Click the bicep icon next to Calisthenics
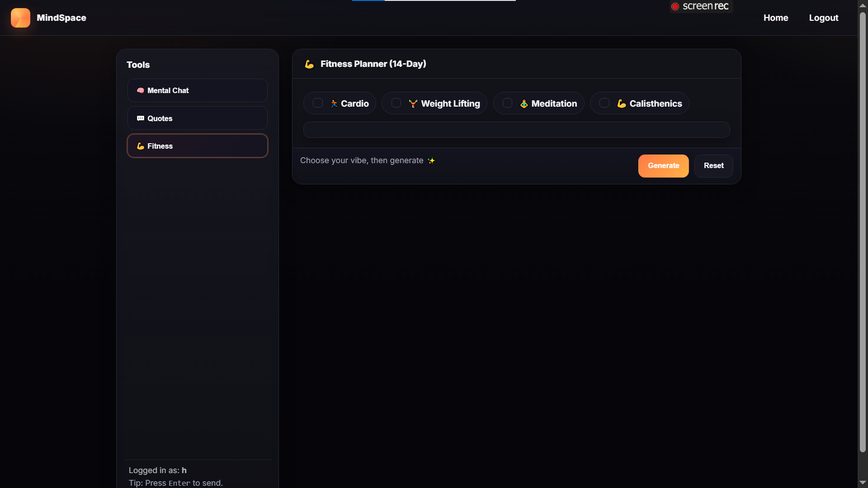 pyautogui.click(x=622, y=103)
